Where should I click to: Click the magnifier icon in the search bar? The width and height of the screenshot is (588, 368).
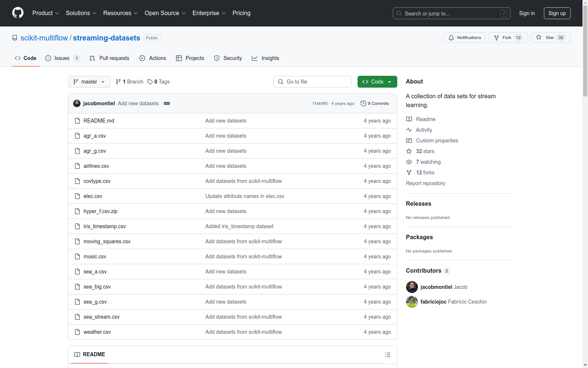coord(399,13)
